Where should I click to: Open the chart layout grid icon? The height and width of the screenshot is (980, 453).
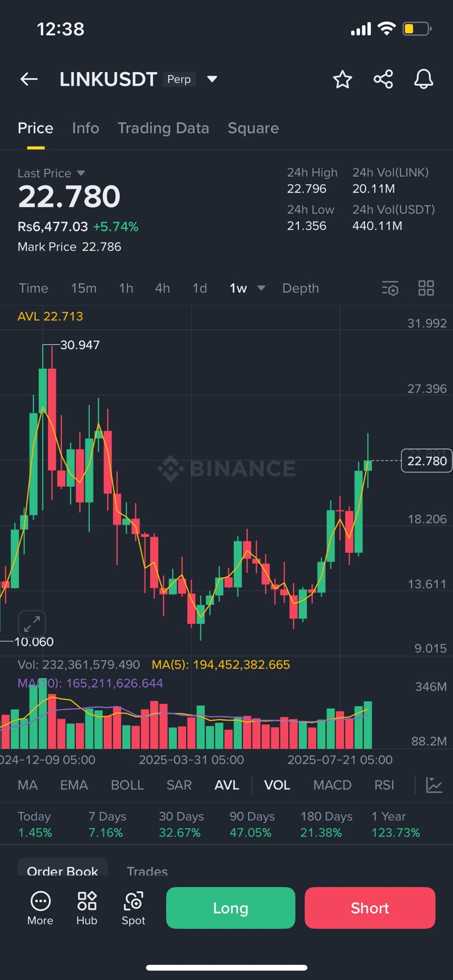[x=426, y=288]
